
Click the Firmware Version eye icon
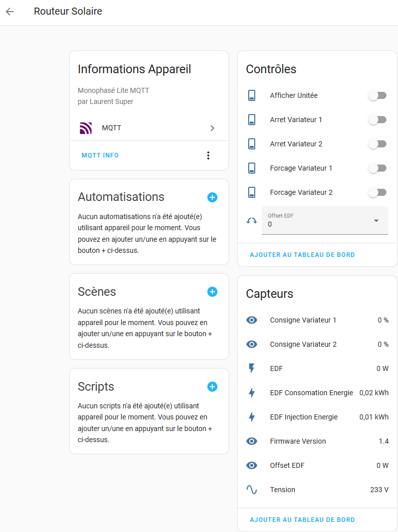(252, 441)
